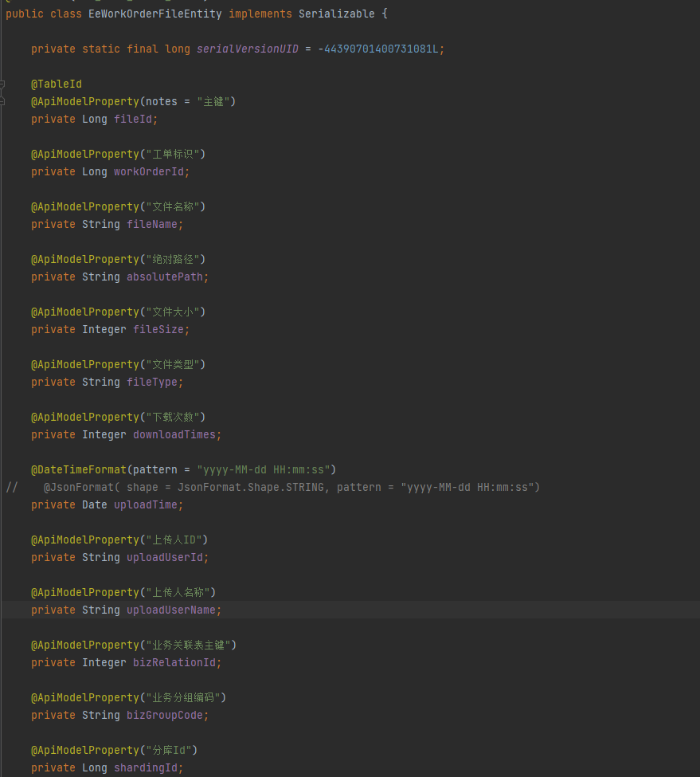
Task: Click the Integer type of fileSize
Action: [x=104, y=330]
